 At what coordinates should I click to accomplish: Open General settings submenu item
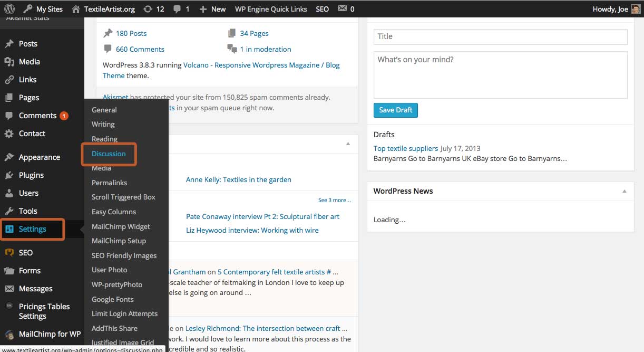(104, 110)
